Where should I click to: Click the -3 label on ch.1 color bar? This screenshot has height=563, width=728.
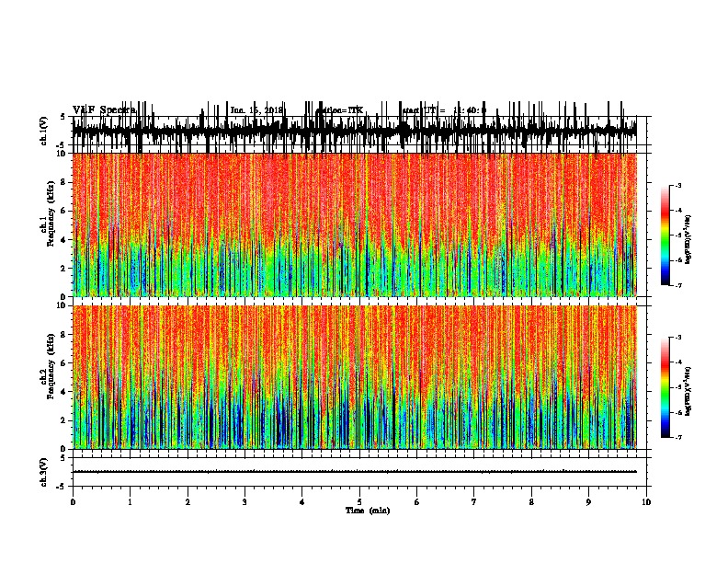678,185
